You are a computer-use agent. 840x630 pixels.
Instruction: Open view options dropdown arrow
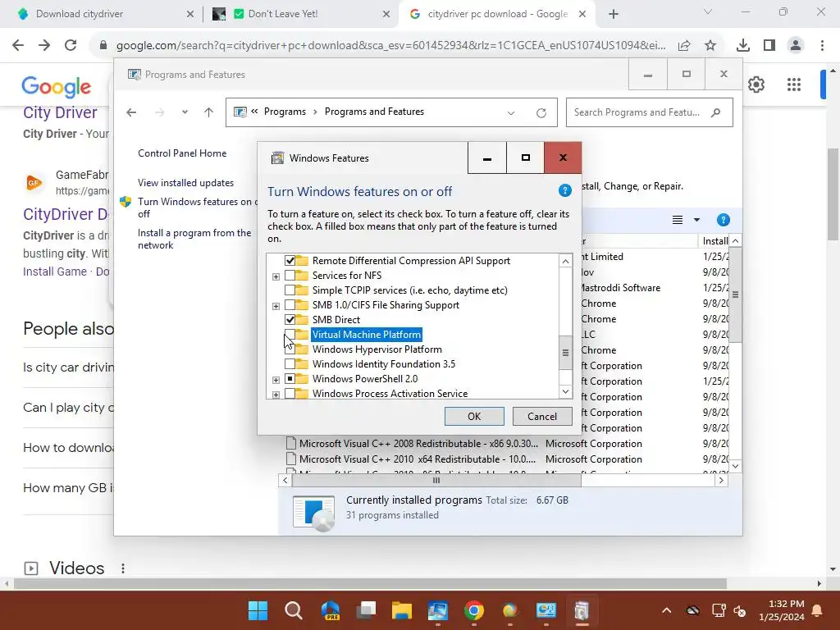(696, 220)
